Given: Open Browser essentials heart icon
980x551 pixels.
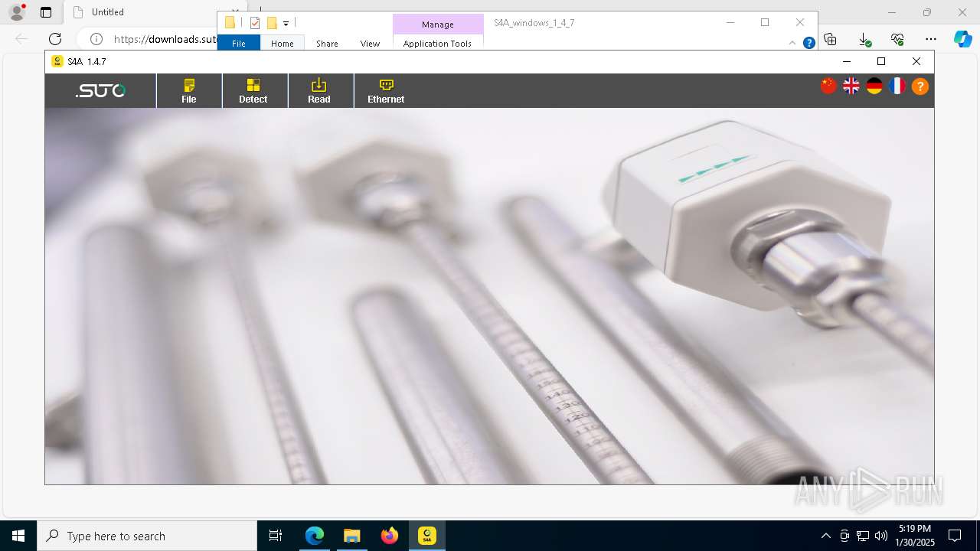Looking at the screenshot, I should pos(897,39).
